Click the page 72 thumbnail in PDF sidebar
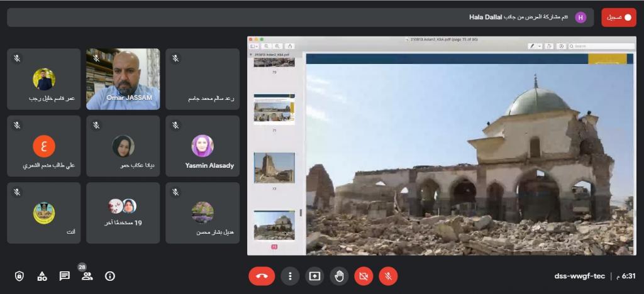 [x=274, y=168]
